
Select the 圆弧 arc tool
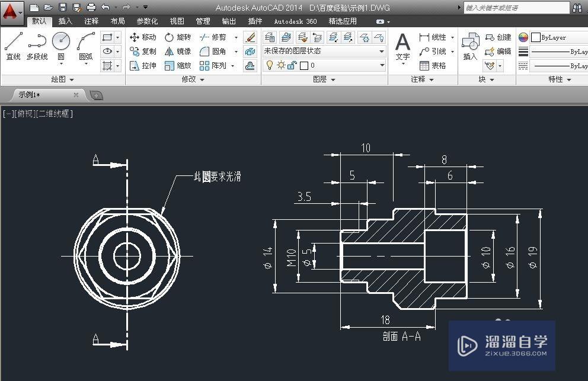coord(86,46)
